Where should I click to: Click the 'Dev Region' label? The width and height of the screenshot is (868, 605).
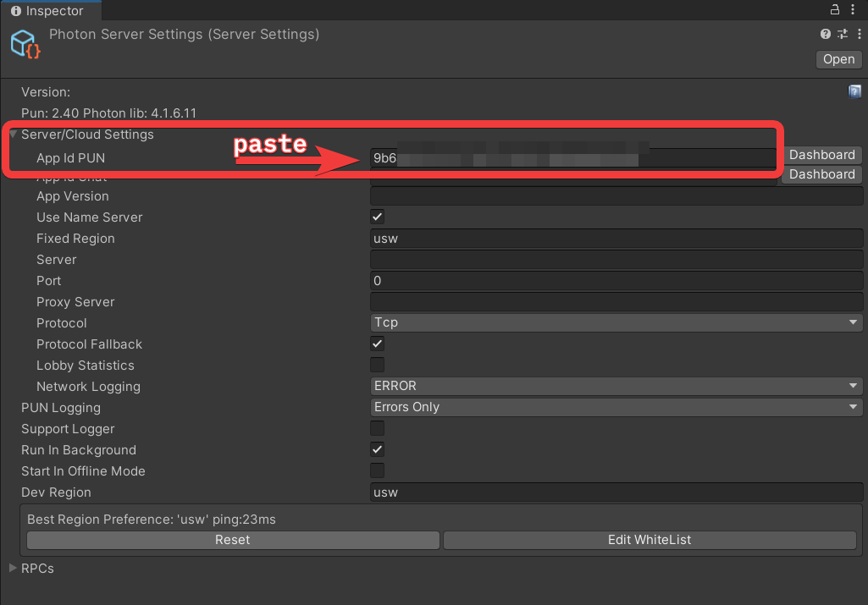[x=56, y=492]
